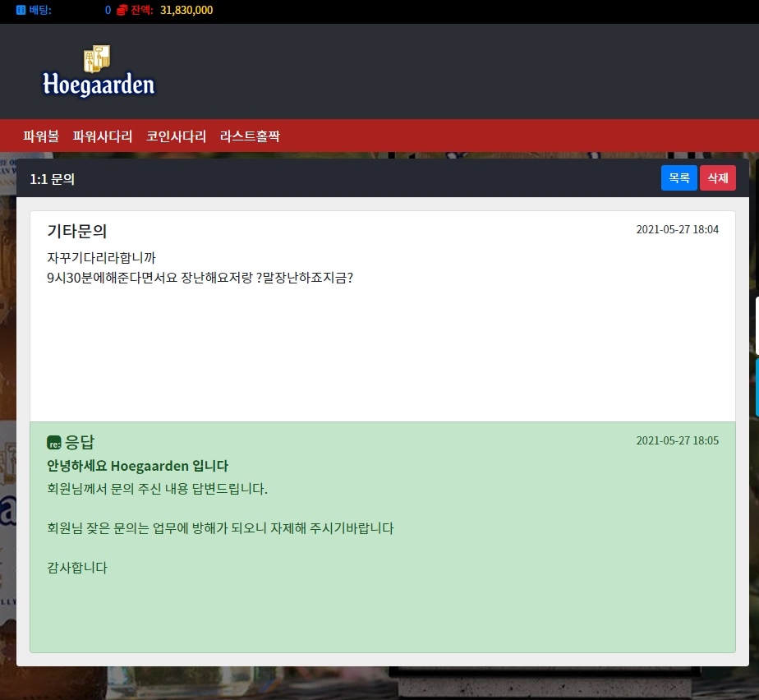Click the 기타문의 inquiry title

[77, 231]
